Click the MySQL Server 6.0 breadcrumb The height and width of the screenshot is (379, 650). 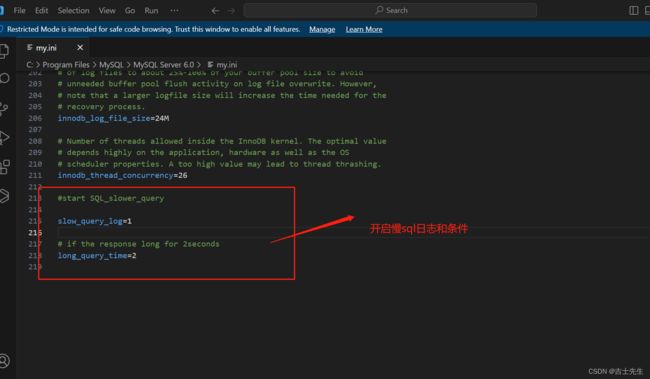point(163,65)
